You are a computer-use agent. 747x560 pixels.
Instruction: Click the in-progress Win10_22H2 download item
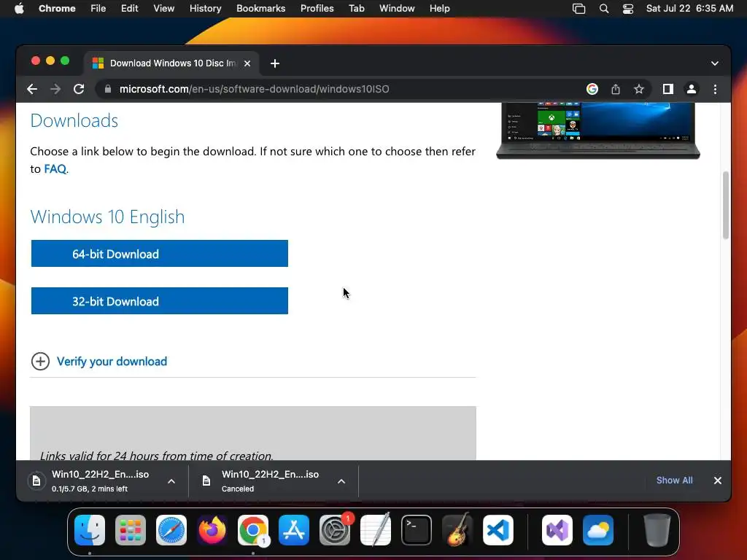tap(100, 481)
